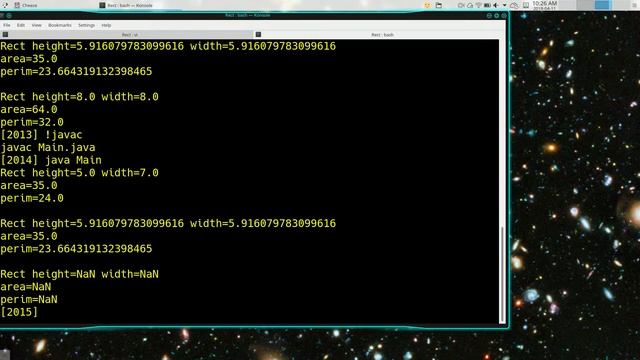Open the View menu in Konsole
The height and width of the screenshot is (360, 640).
pos(37,25)
